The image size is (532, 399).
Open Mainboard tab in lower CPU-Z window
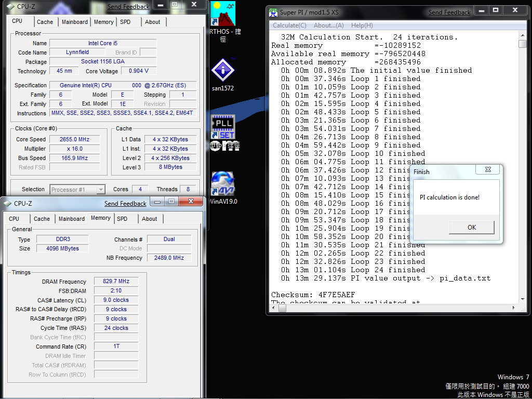pyautogui.click(x=72, y=219)
